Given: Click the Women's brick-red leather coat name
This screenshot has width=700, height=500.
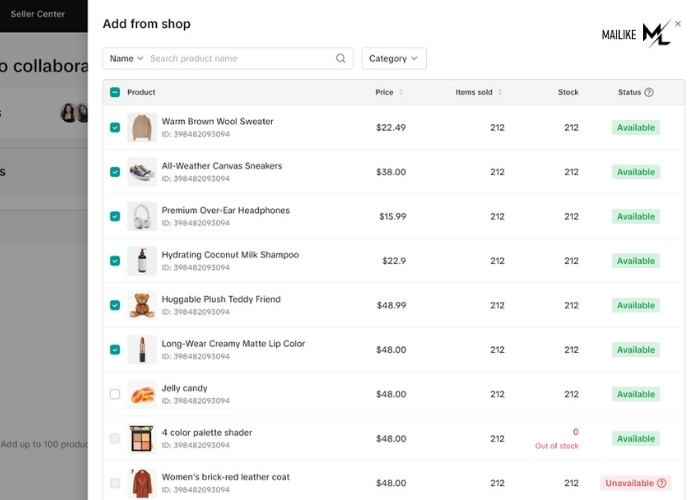Looking at the screenshot, I should pos(225,477).
